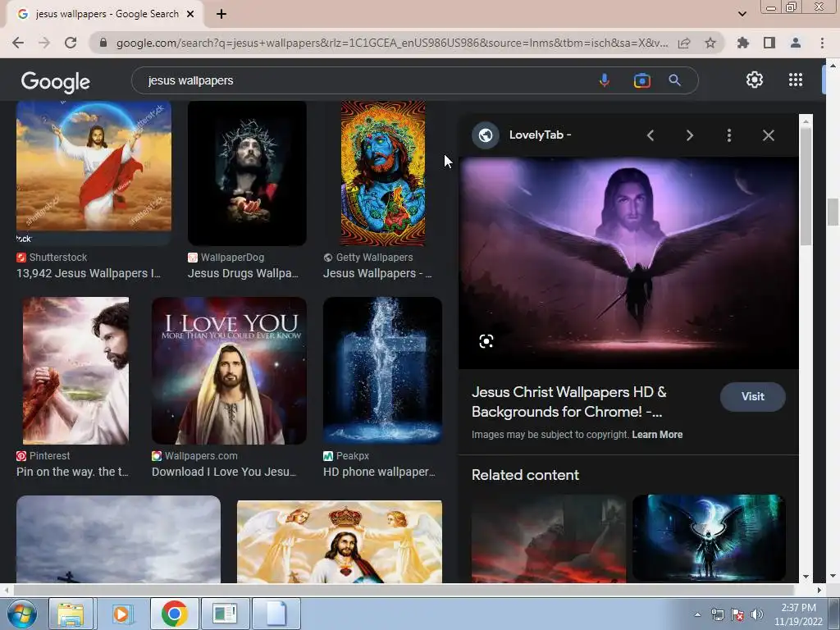Open Windows Media Player from taskbar

pos(123,614)
